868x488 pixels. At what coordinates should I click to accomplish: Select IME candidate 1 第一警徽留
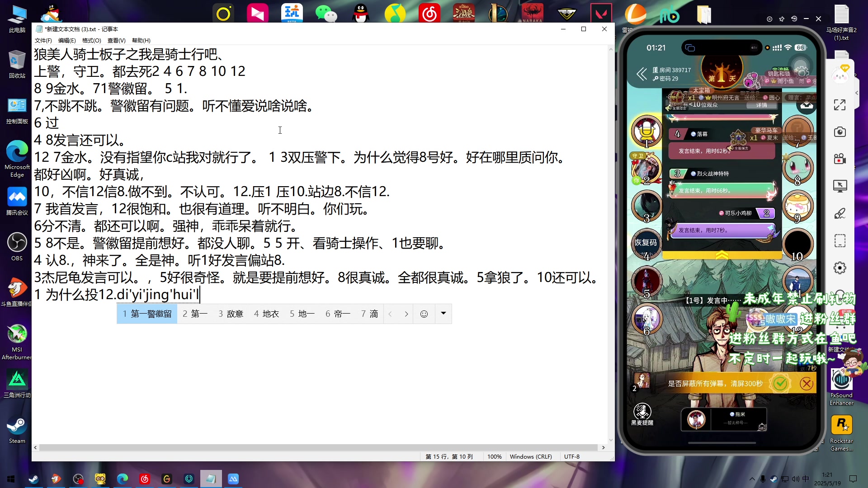(x=147, y=314)
